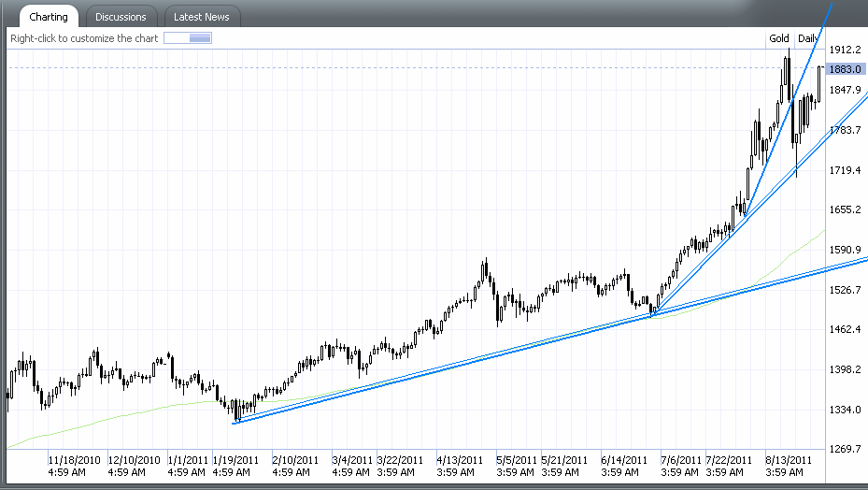Click the 1269.7 price axis label

point(845,450)
